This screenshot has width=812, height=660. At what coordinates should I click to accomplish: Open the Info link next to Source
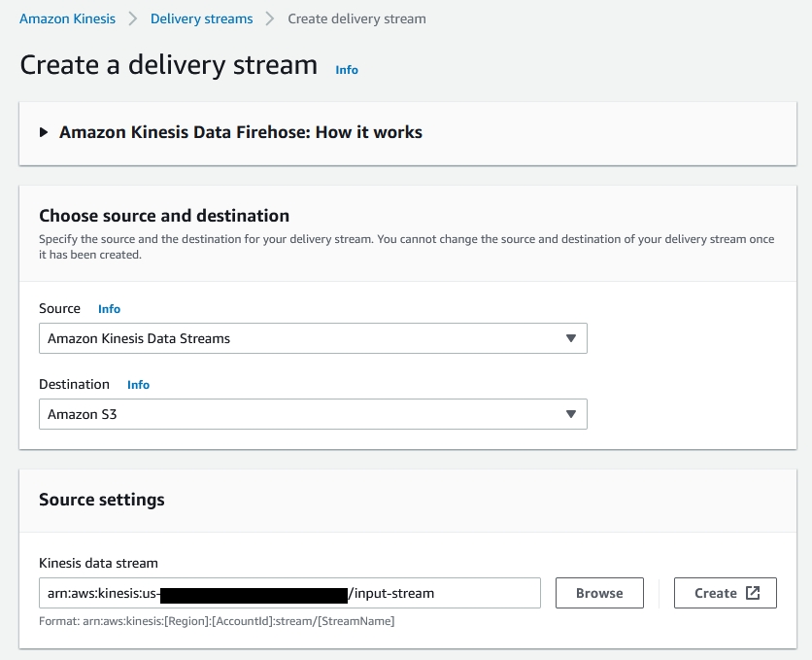click(109, 309)
